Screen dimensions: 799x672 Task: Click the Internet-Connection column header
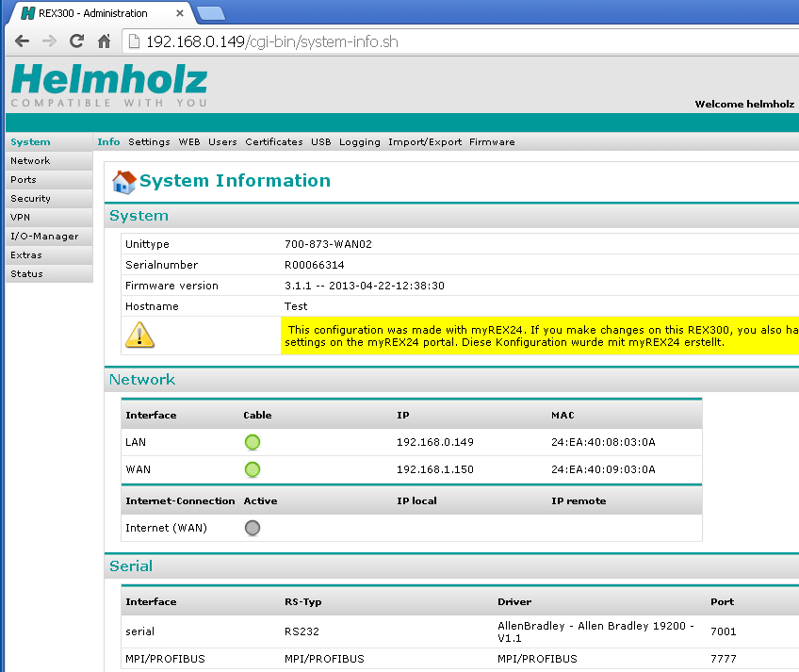180,500
